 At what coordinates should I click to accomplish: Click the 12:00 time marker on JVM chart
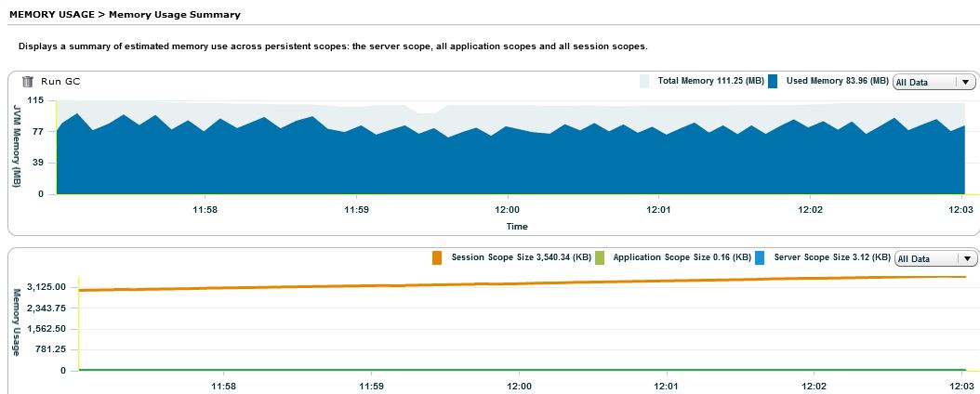click(508, 210)
